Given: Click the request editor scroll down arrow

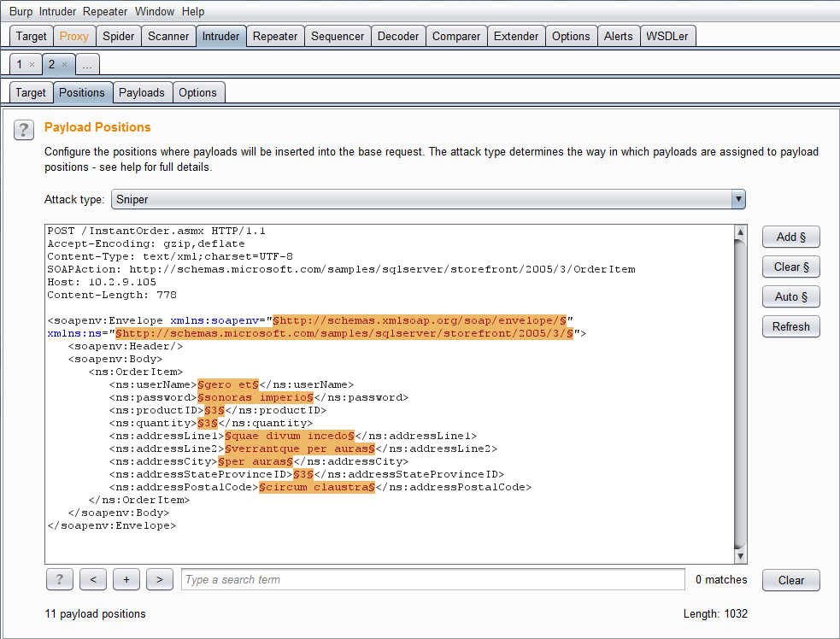Looking at the screenshot, I should (740, 556).
